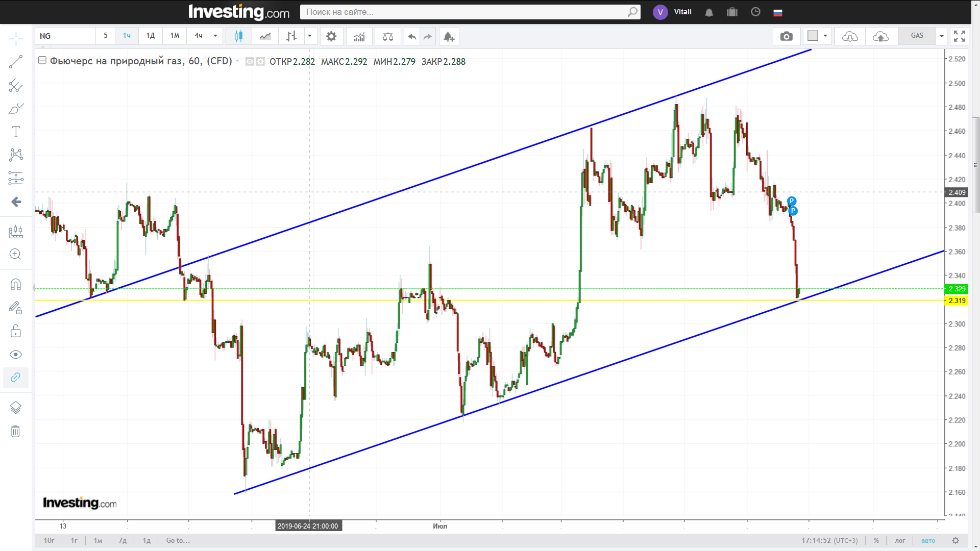Collapse the chart legend title box
Viewport: 980px width, 551px height.
pyautogui.click(x=42, y=61)
